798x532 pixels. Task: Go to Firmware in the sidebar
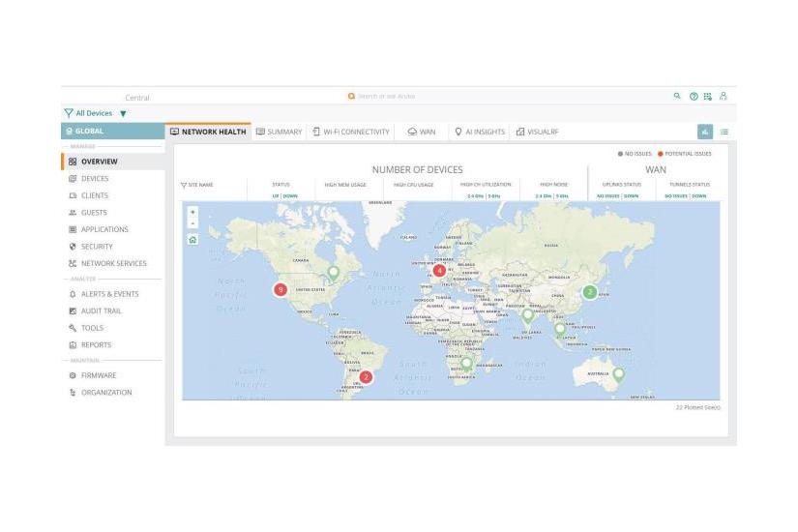[98, 375]
